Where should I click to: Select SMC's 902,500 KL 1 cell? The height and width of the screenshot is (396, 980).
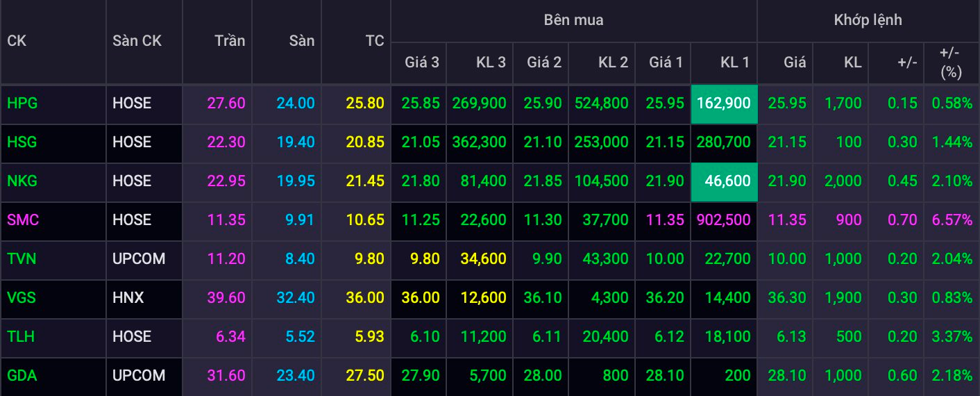[x=724, y=220]
